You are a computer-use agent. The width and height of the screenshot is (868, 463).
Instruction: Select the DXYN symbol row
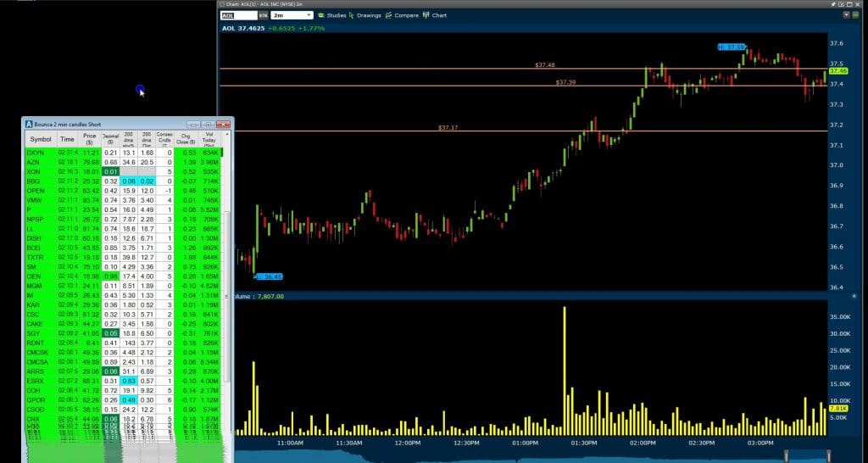(124, 153)
